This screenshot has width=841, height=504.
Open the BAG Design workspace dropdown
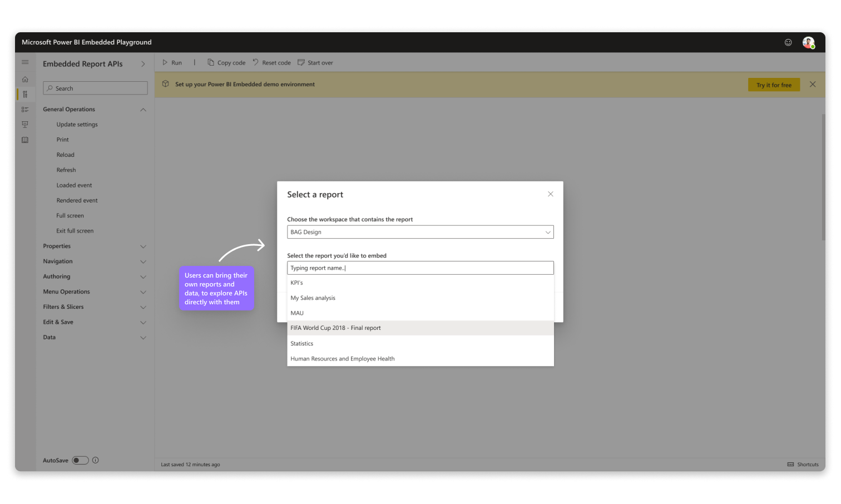pyautogui.click(x=420, y=232)
